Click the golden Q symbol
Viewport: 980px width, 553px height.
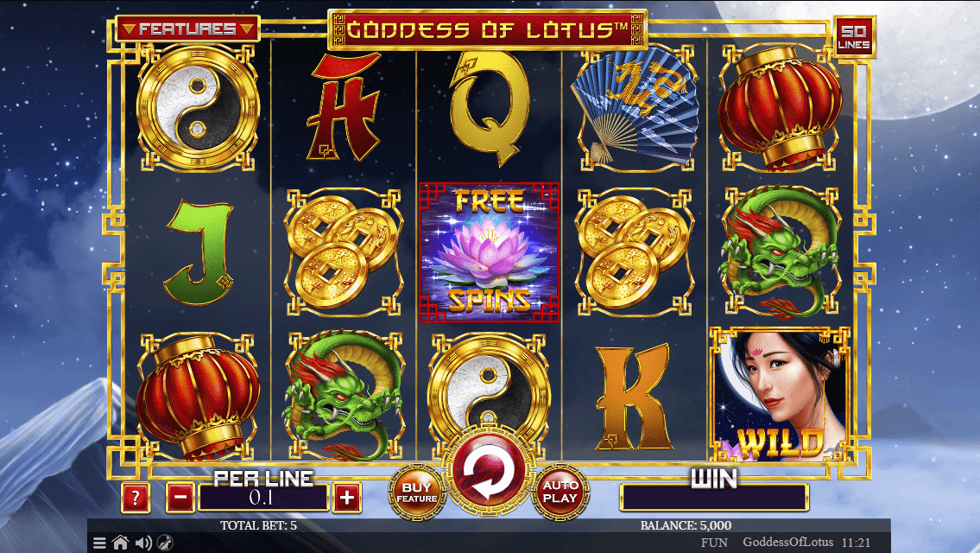point(490,108)
